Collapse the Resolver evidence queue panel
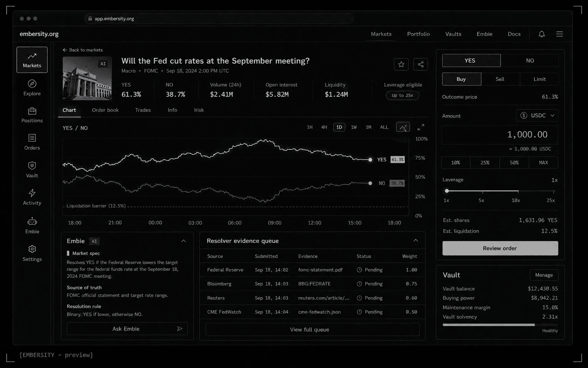 click(x=416, y=240)
